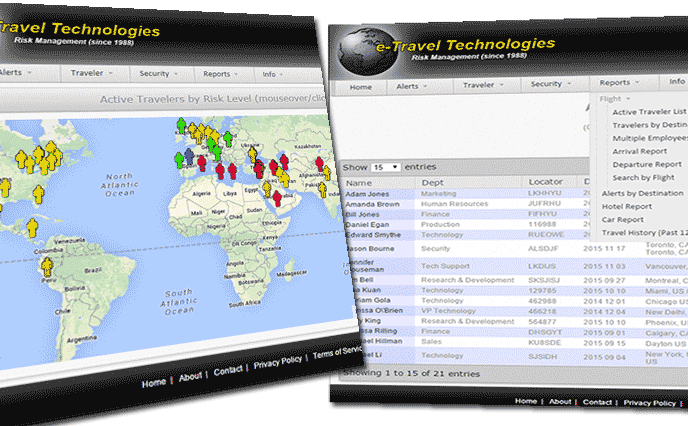Select Search by Flight menu entry

point(643,178)
